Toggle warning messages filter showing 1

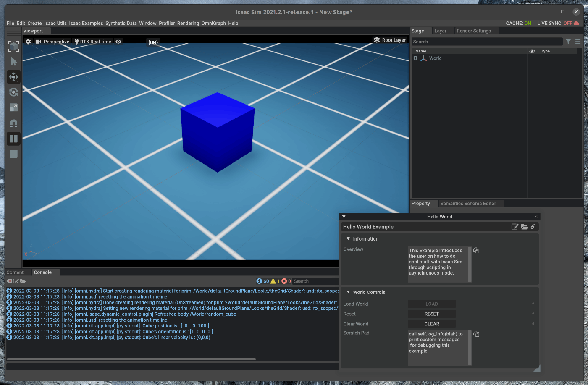[276, 281]
